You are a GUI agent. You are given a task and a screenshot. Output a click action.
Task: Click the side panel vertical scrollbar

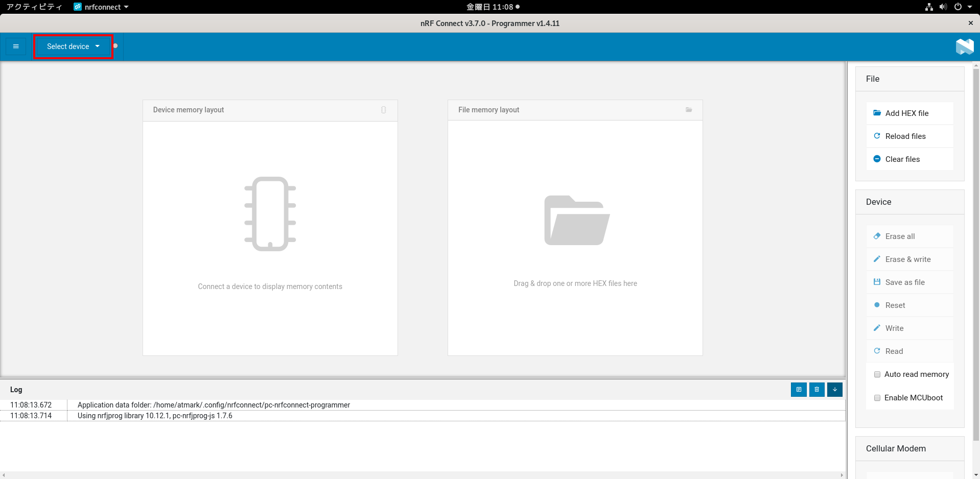pos(976,254)
